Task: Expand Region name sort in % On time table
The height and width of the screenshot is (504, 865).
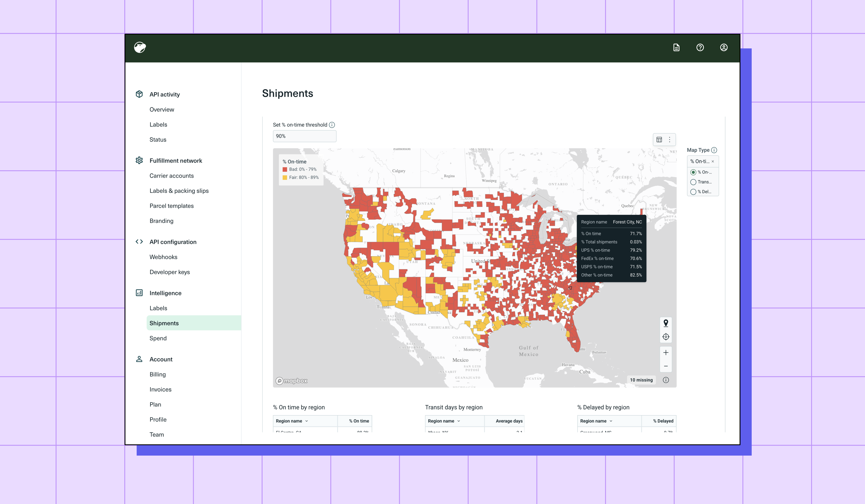Action: 306,421
